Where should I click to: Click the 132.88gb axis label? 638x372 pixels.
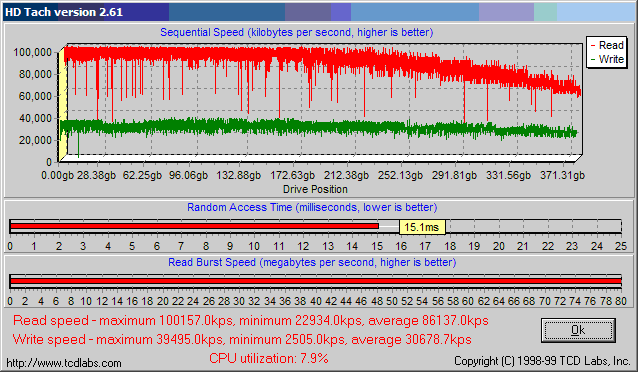coord(238,175)
